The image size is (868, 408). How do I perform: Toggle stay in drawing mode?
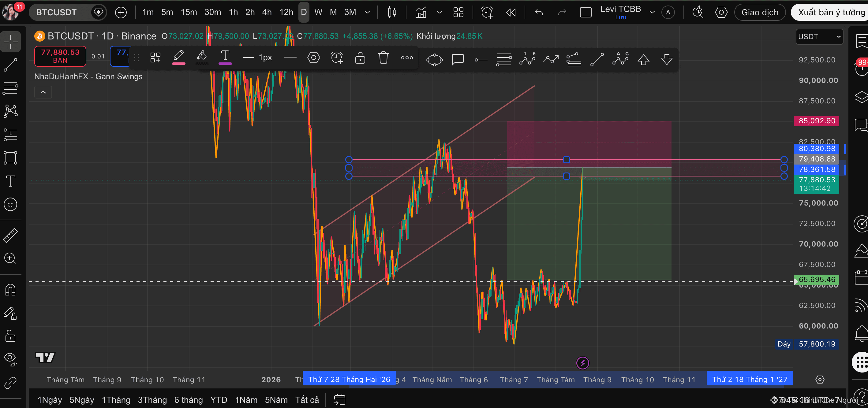10,313
